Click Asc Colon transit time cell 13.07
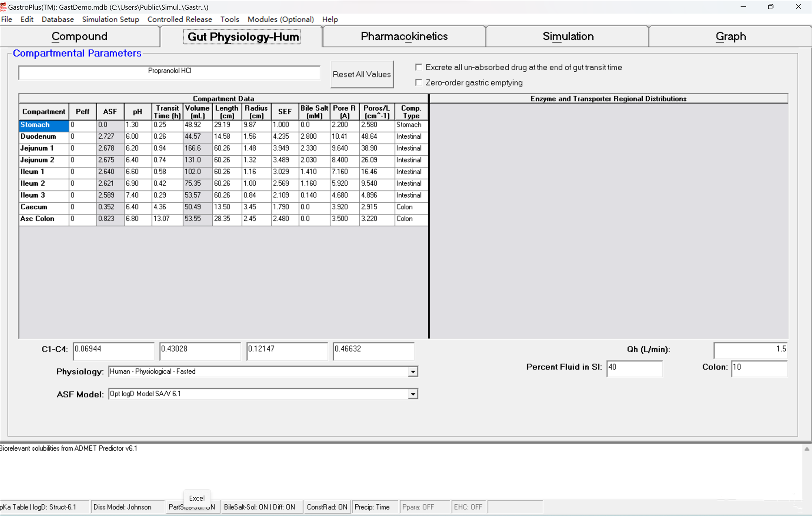Viewport: 812px width, 516px height. point(167,219)
